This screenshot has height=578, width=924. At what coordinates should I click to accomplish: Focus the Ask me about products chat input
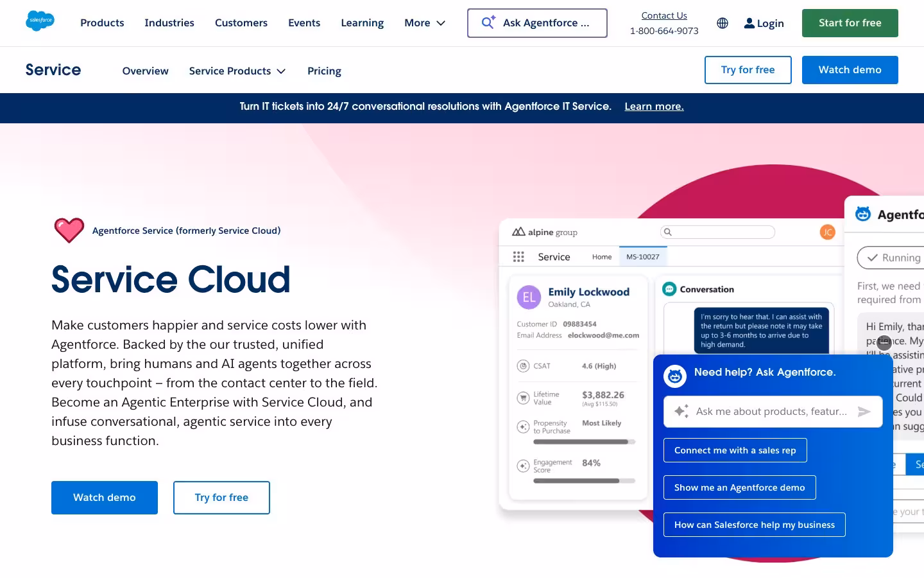click(x=773, y=412)
